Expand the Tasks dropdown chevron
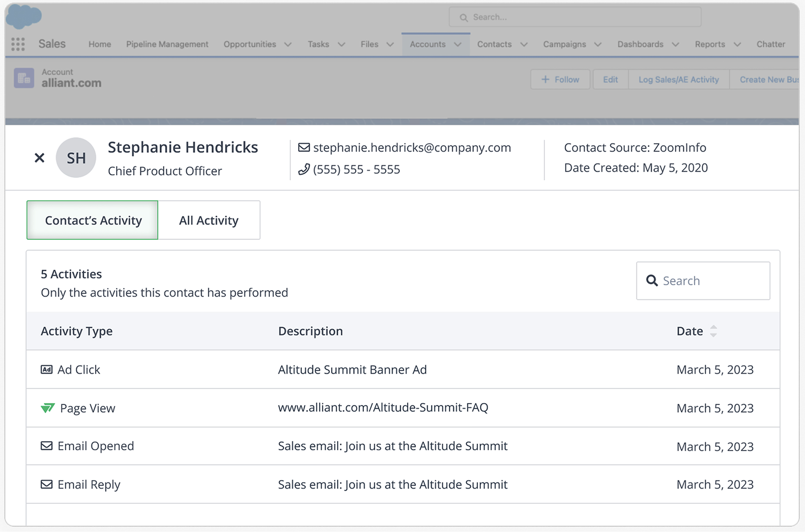 (341, 44)
